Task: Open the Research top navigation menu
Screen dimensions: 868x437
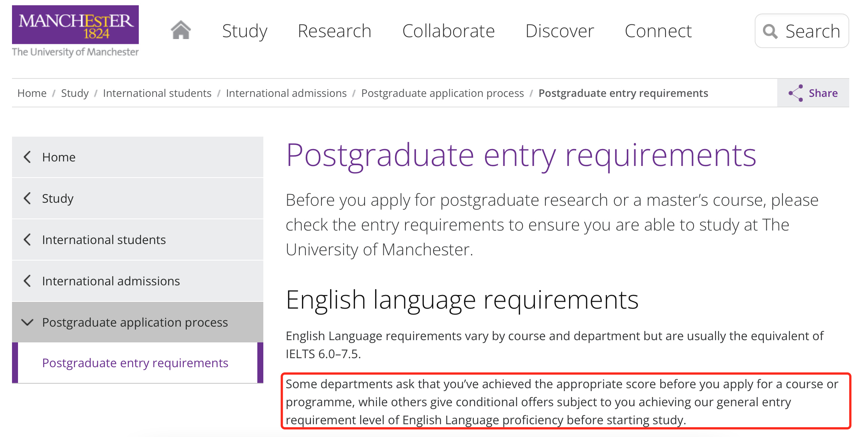Action: pyautogui.click(x=334, y=31)
